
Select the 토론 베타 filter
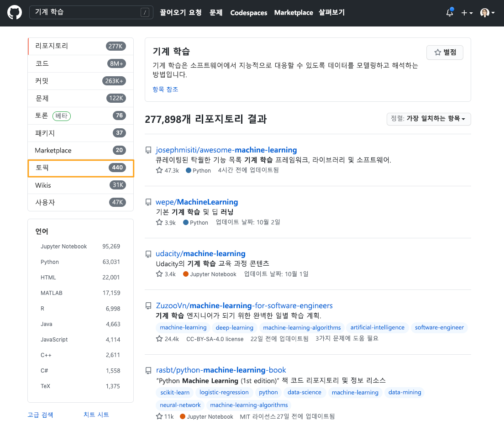(x=80, y=116)
